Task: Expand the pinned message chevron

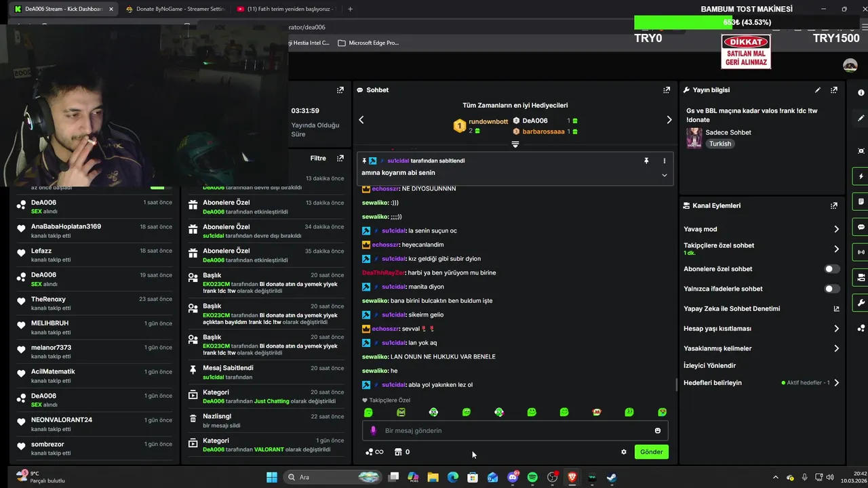Action: click(x=664, y=175)
